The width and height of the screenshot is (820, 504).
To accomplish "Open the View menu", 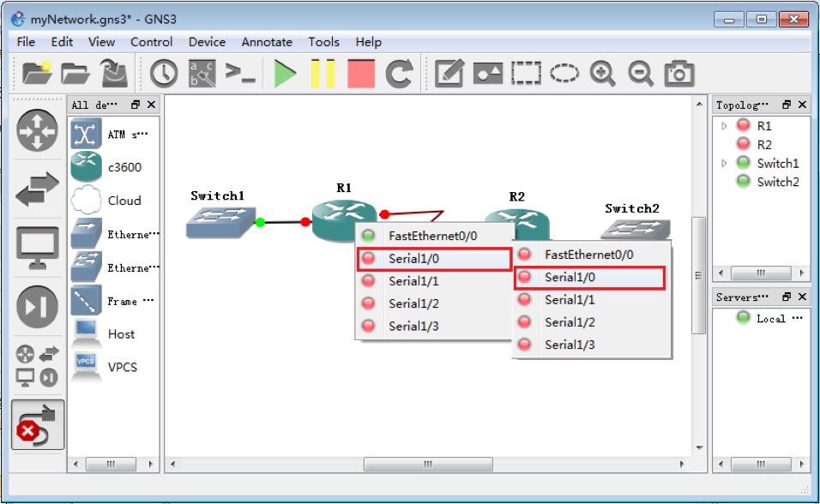I will click(101, 42).
